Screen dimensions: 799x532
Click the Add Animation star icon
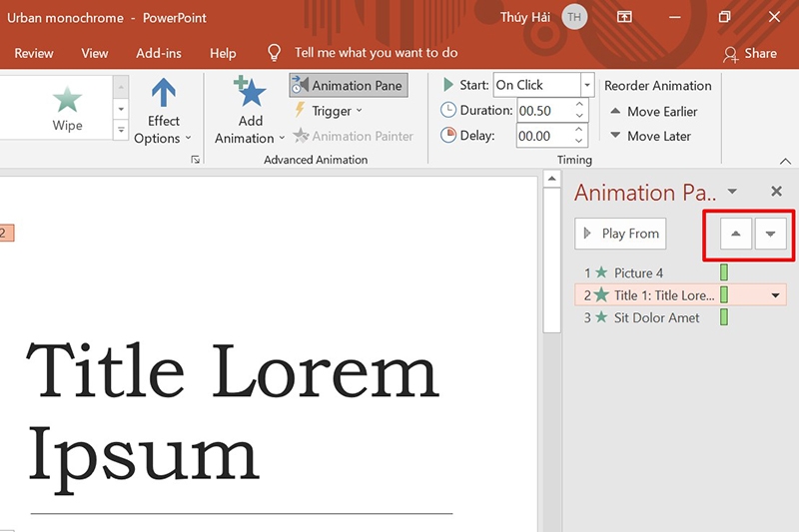(x=250, y=96)
